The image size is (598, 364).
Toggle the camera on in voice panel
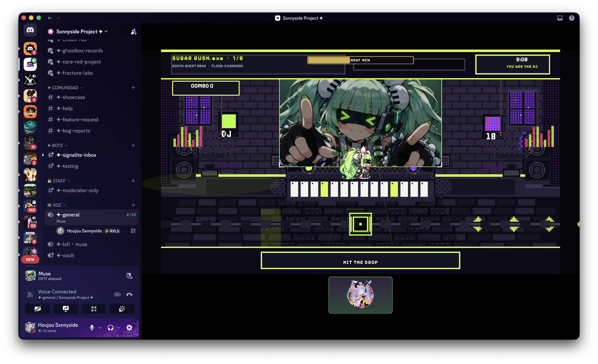tap(38, 309)
